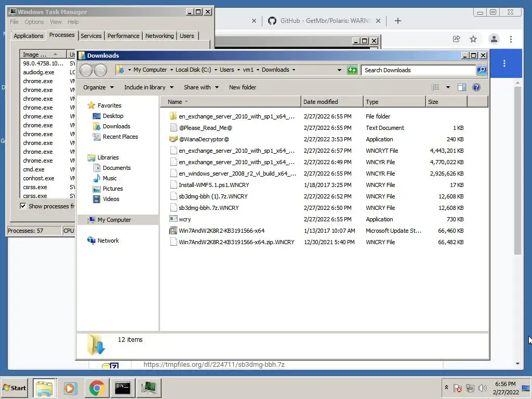Toggle Show processes from all users checkbox
Image resolution: width=532 pixels, height=399 pixels.
click(23, 206)
